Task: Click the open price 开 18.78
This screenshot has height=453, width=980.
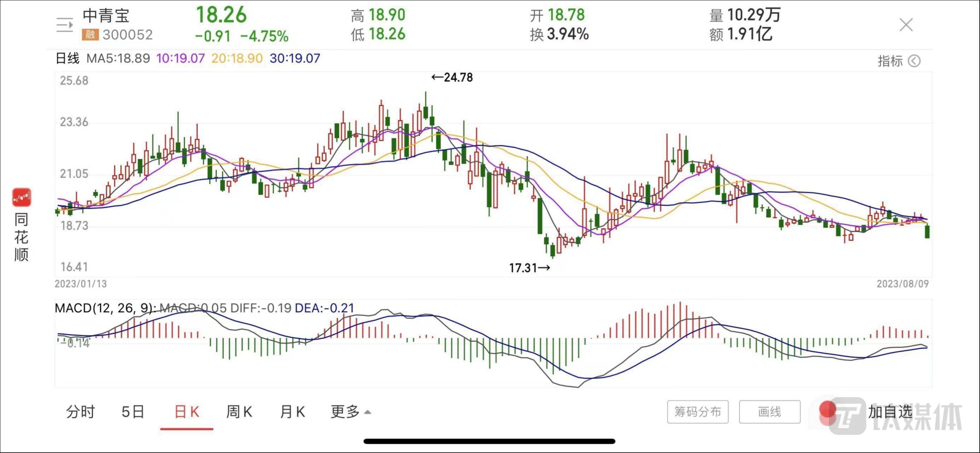Action: [x=557, y=15]
